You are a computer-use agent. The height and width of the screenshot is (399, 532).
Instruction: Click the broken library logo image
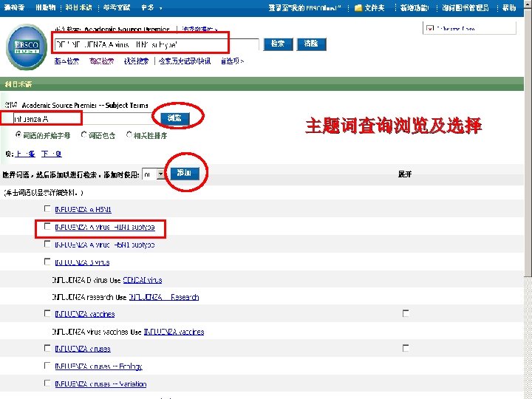(430, 29)
